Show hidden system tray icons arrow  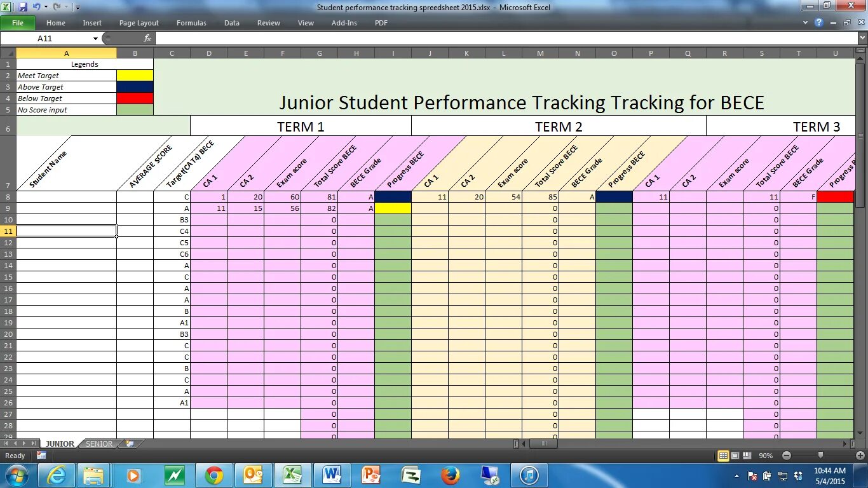[736, 475]
